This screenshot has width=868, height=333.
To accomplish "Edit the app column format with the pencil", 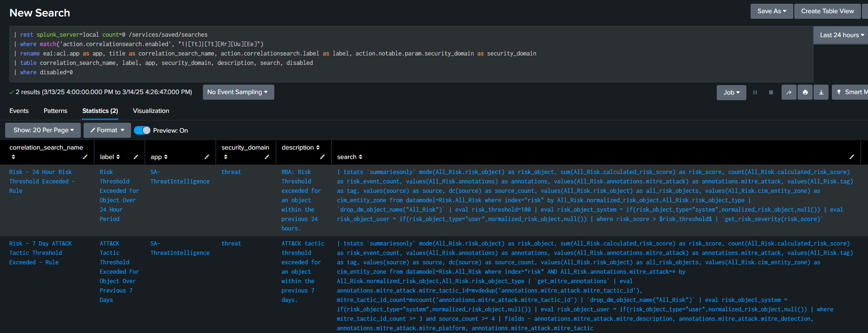I will click(207, 157).
